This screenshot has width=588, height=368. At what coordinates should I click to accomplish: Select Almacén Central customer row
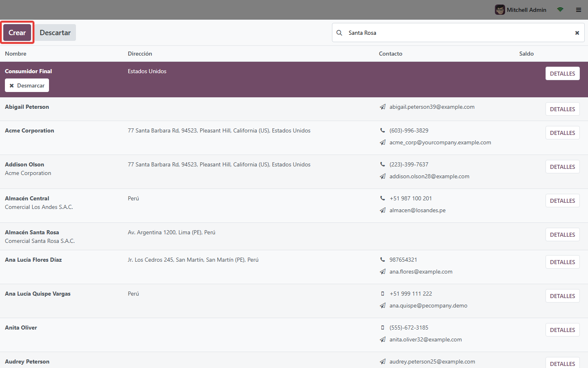click(x=294, y=206)
